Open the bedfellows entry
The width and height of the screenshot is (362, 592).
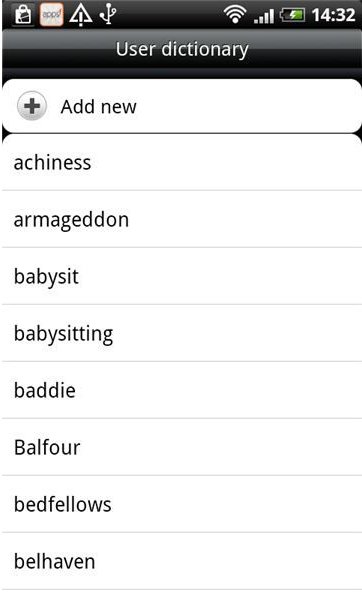pos(182,504)
